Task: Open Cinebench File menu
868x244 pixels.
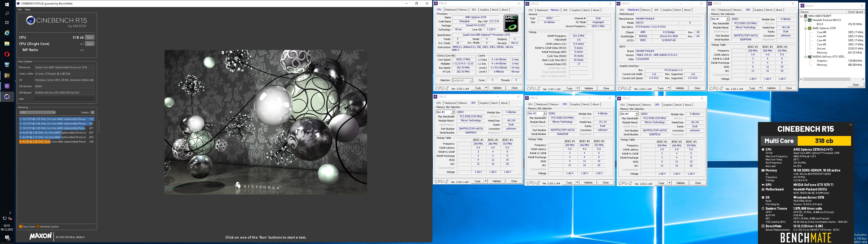Action: [x=20, y=9]
